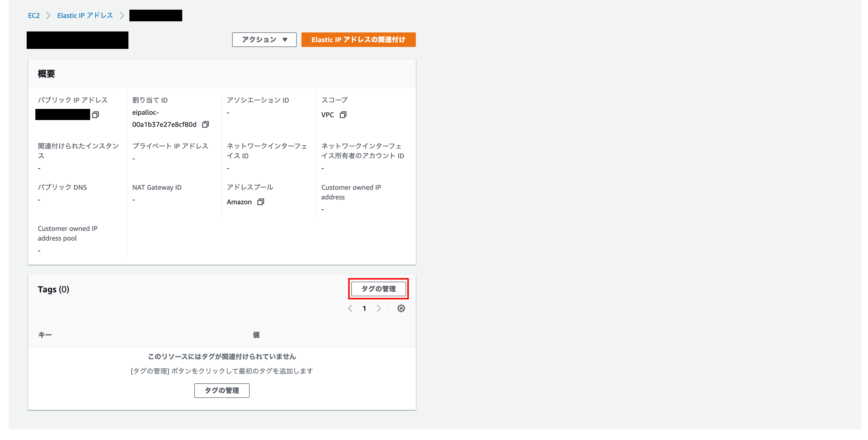The image size is (868, 440).
Task: Copy the VPC scope value
Action: [343, 115]
